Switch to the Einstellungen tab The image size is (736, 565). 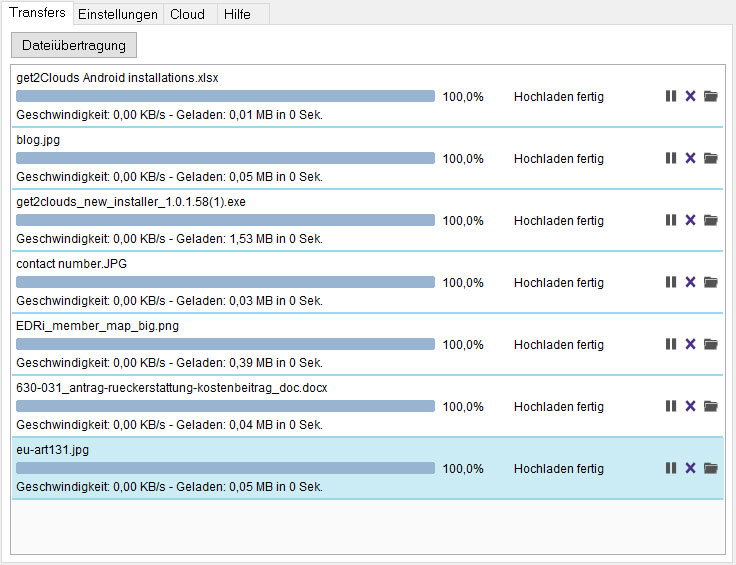118,14
